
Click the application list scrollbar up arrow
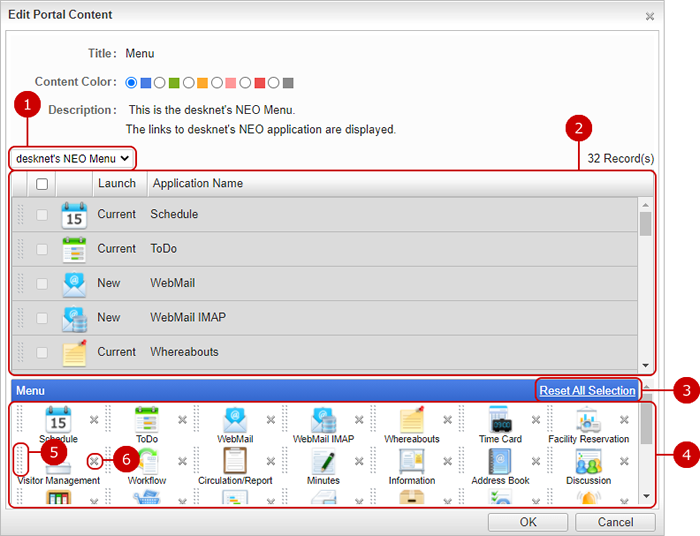(646, 205)
